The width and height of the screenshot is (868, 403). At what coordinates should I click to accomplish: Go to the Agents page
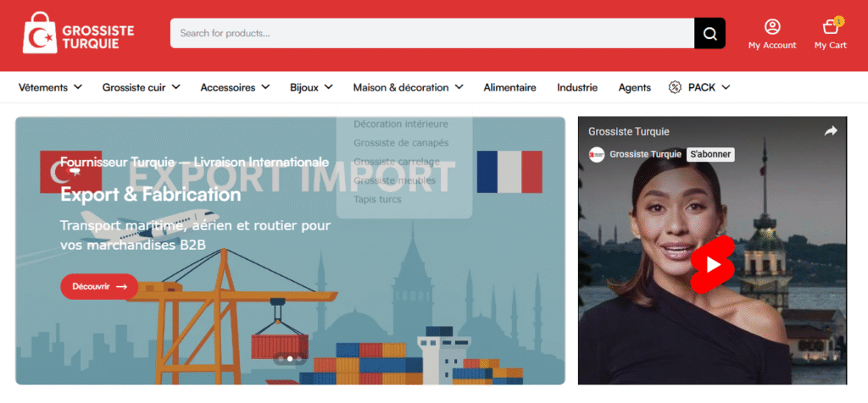click(635, 87)
